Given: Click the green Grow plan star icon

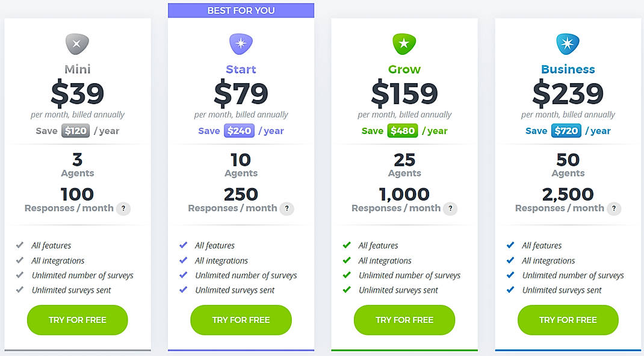Looking at the screenshot, I should 404,44.
